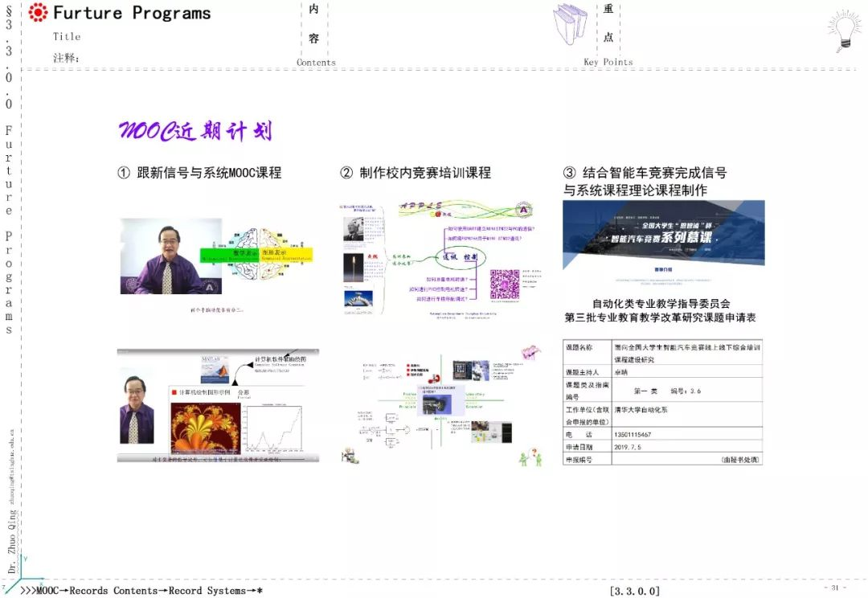Click the '申请日期' table cell
Image resolution: width=868 pixels, height=598 pixels.
(588, 447)
